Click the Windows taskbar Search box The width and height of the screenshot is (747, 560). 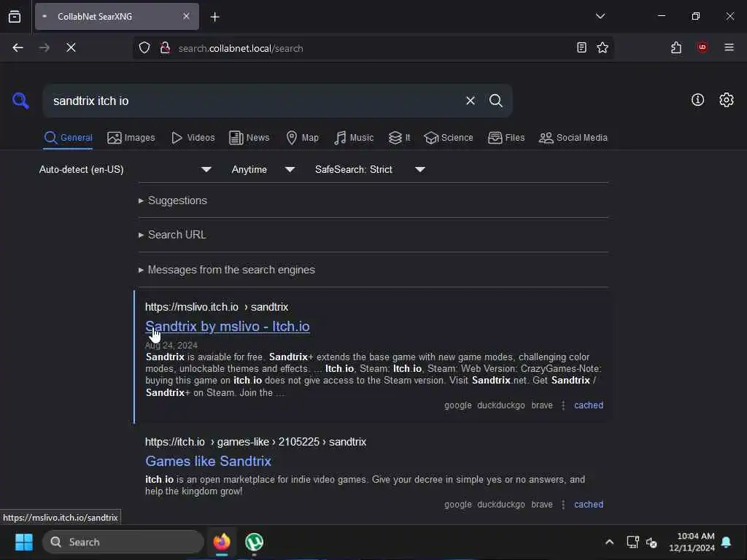point(123,542)
